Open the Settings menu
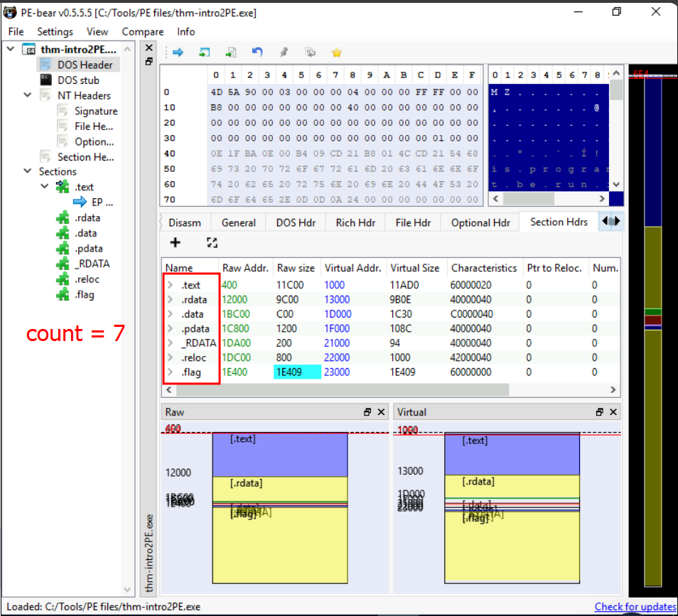The width and height of the screenshot is (678, 616). pos(55,32)
